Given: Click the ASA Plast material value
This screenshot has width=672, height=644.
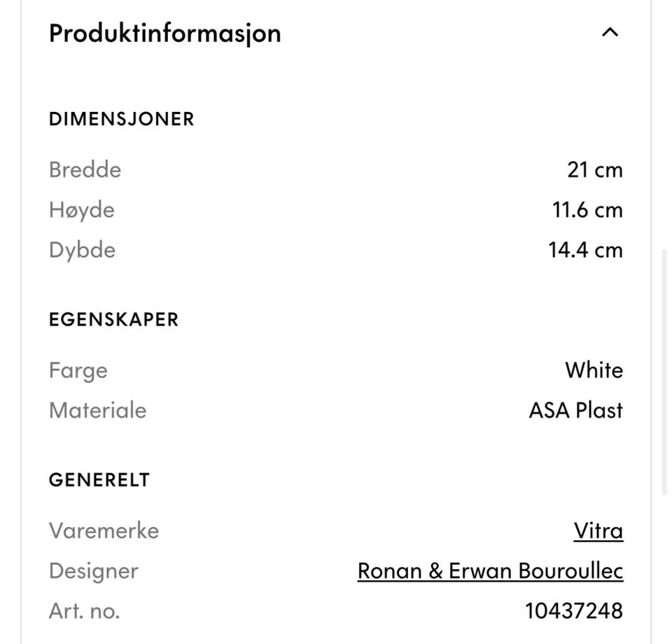Looking at the screenshot, I should tap(575, 410).
